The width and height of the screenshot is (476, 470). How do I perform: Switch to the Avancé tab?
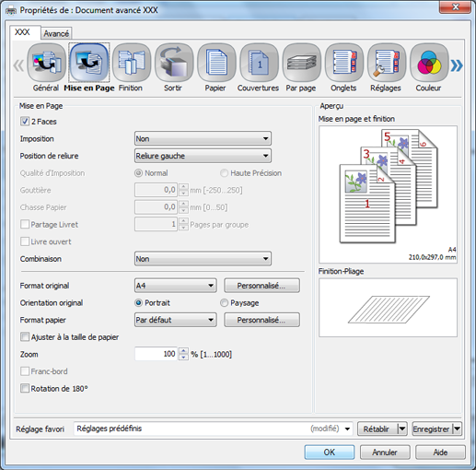56,33
